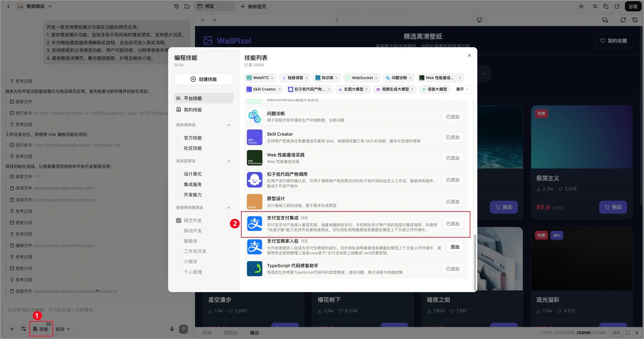Expand the first 思考过程 entry

[21, 81]
